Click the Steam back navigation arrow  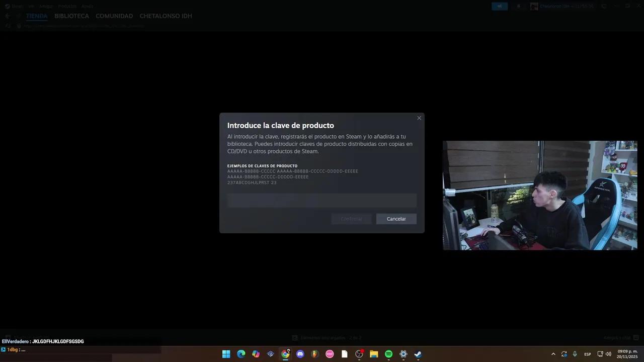8,16
